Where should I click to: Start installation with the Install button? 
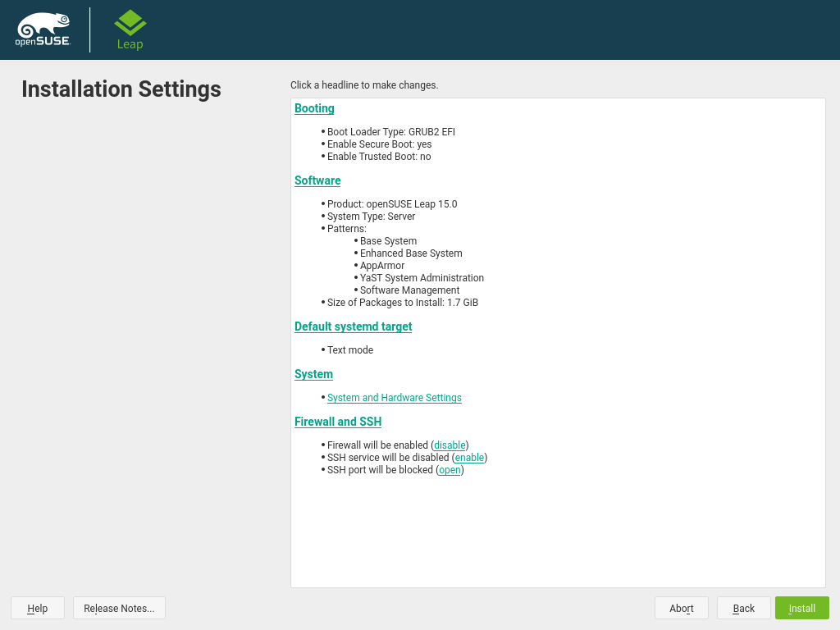[x=801, y=608]
